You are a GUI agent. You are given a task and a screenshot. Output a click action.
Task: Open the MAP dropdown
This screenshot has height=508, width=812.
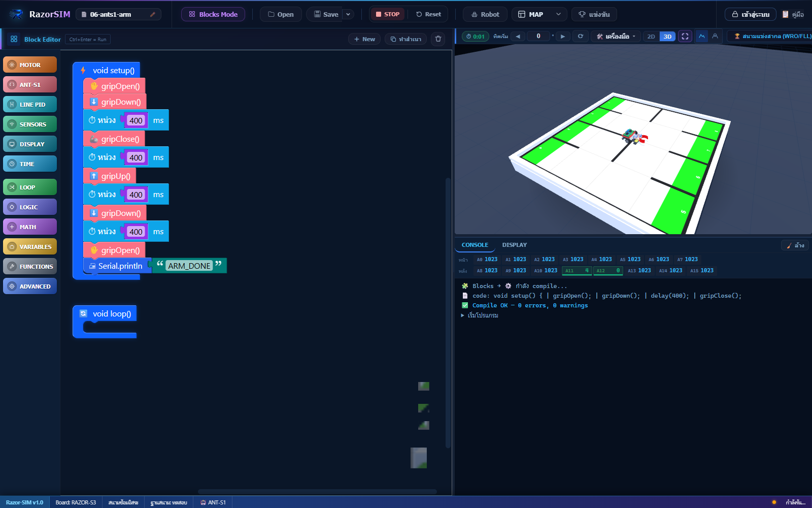click(x=539, y=14)
